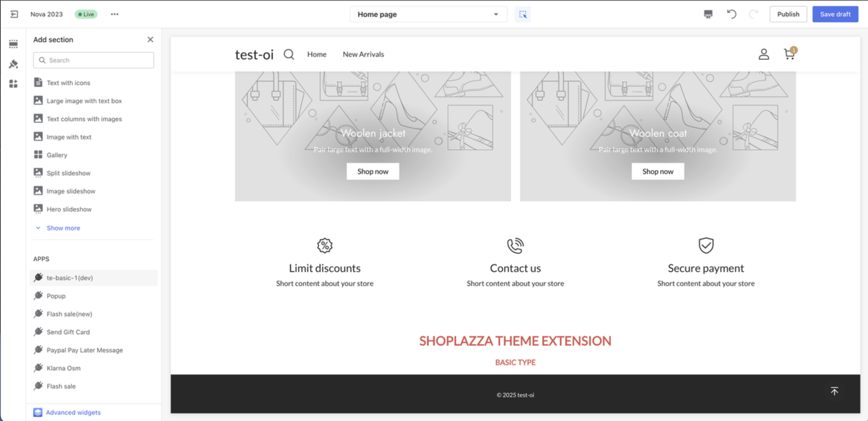Click the scroll-to-top arrow in the footer
The height and width of the screenshot is (421, 868).
click(x=834, y=391)
